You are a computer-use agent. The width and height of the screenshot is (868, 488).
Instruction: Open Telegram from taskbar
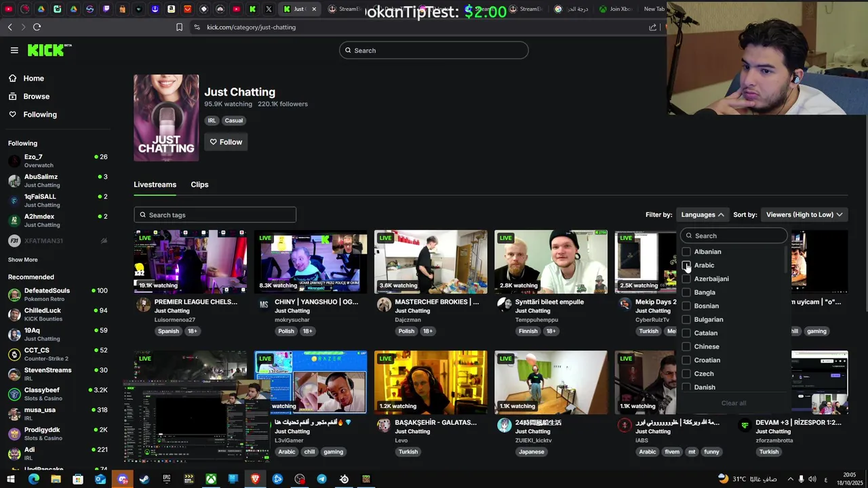coord(322,479)
